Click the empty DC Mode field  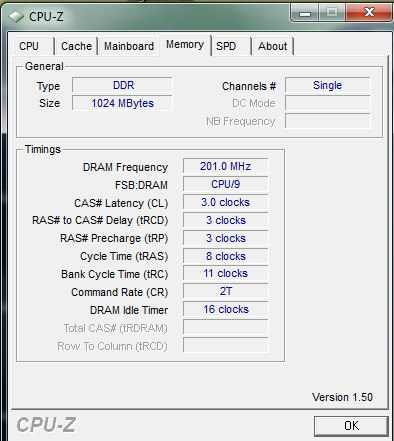328,103
